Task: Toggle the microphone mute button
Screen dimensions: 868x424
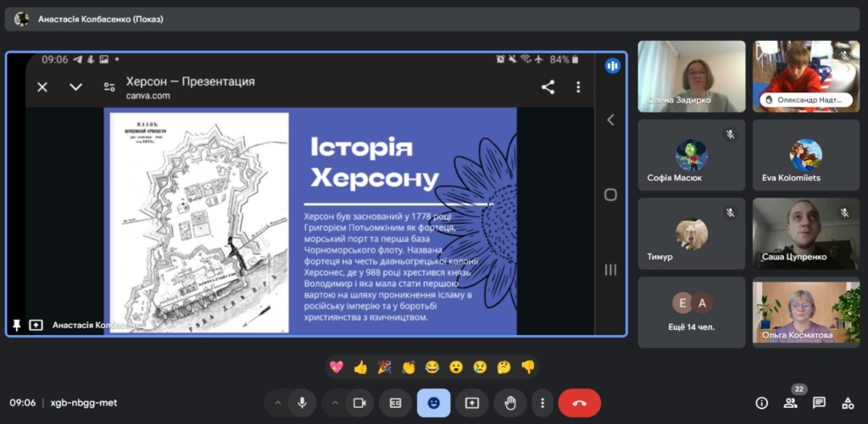Action: 302,403
